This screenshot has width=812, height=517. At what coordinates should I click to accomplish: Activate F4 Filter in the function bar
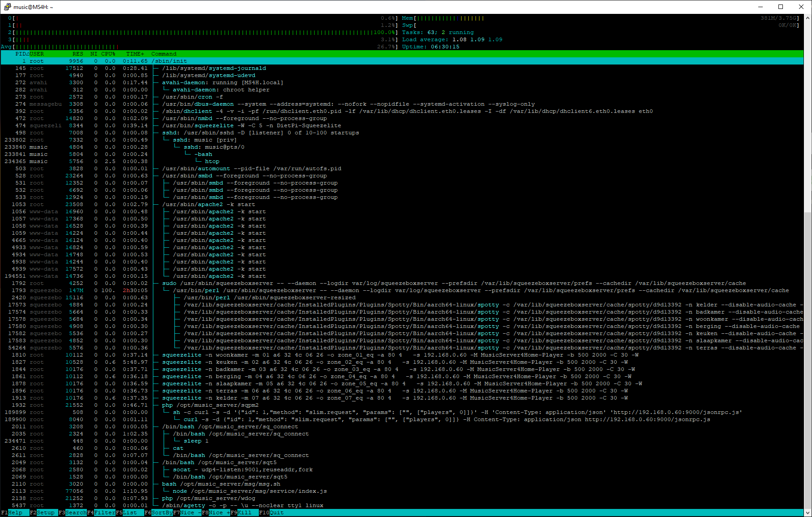pyautogui.click(x=104, y=513)
